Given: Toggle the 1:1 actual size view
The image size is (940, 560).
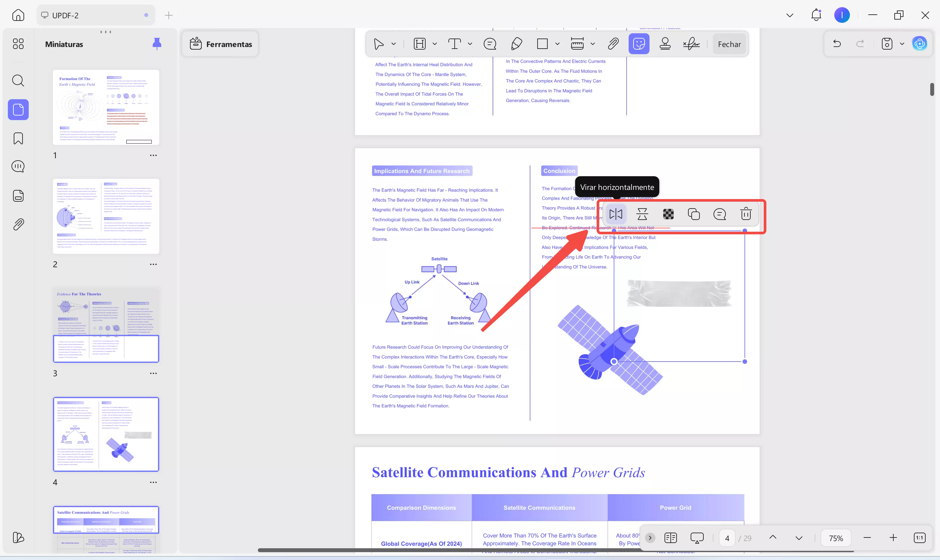Looking at the screenshot, I should tap(919, 538).
